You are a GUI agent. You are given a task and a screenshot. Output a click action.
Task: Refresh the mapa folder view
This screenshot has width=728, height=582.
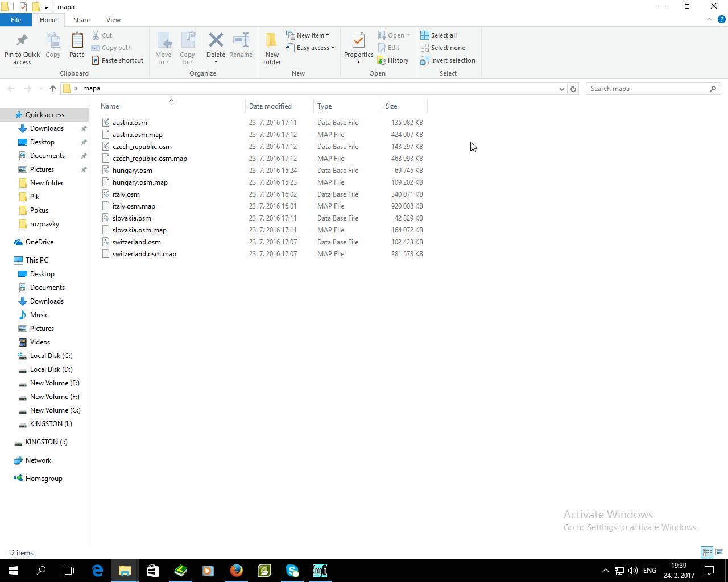pyautogui.click(x=573, y=89)
